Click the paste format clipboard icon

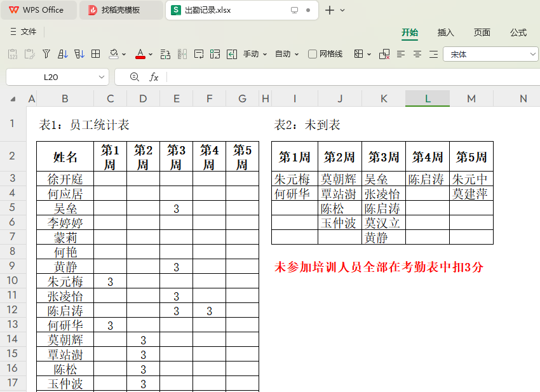30,54
